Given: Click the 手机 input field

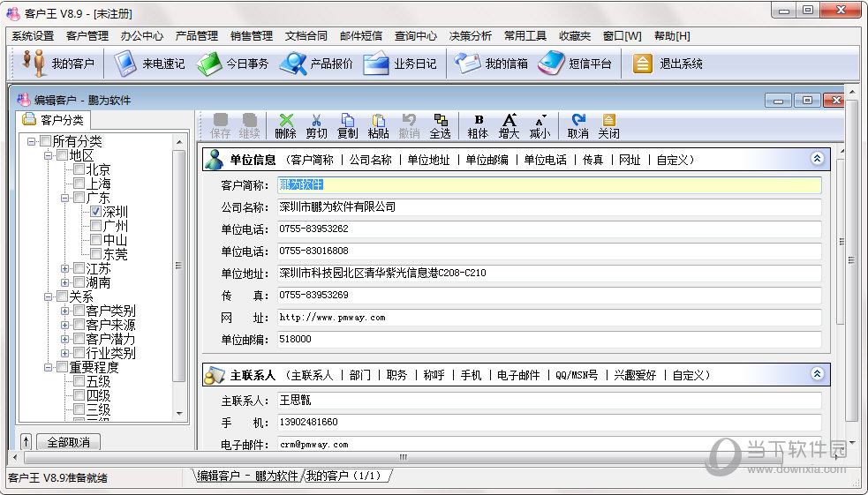Looking at the screenshot, I should (x=549, y=422).
